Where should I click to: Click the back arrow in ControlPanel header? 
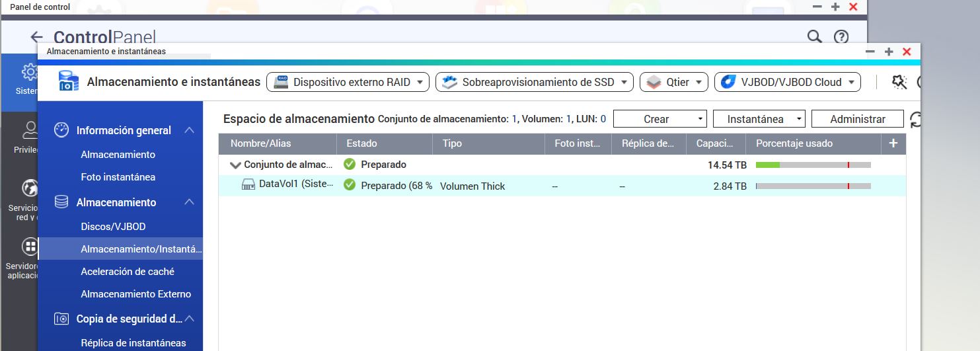pos(37,38)
